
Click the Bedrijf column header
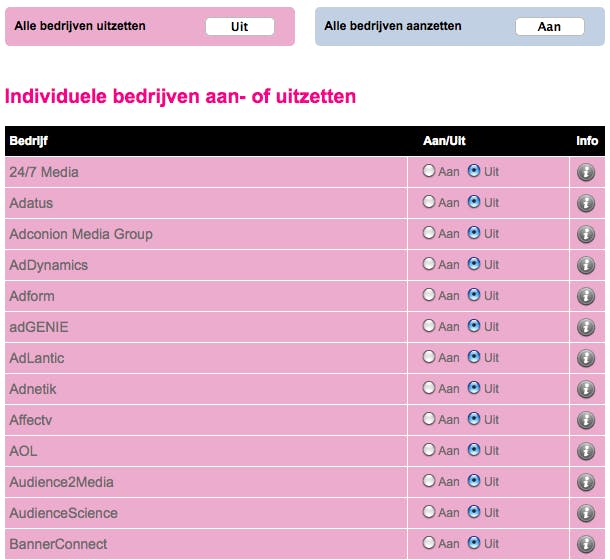28,141
